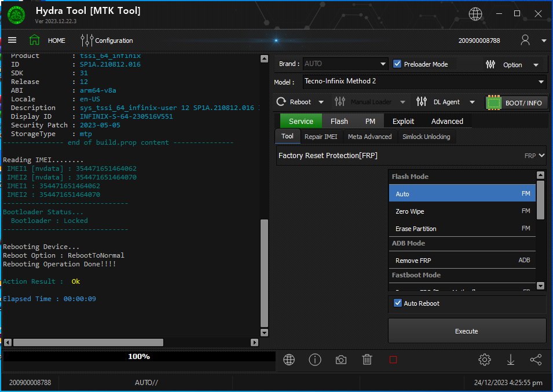Click the Reboot circular arrow icon

point(281,102)
